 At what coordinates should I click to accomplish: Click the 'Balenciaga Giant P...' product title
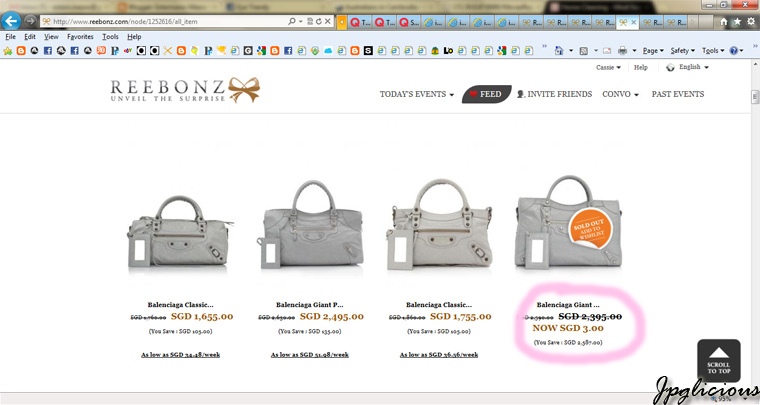309,305
